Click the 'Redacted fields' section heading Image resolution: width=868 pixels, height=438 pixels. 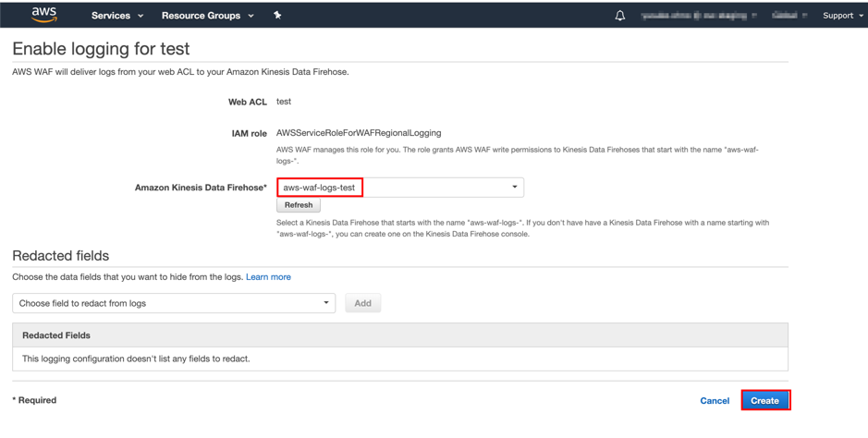click(60, 255)
